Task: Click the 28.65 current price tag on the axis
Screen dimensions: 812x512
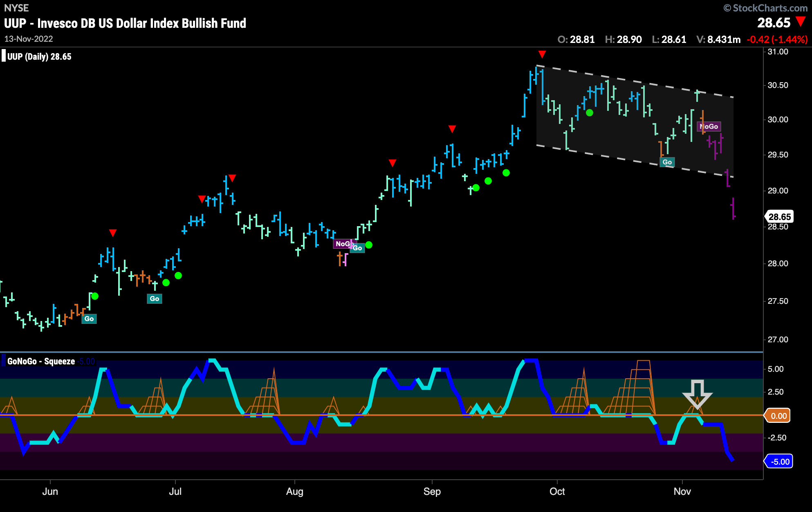Action: [779, 217]
